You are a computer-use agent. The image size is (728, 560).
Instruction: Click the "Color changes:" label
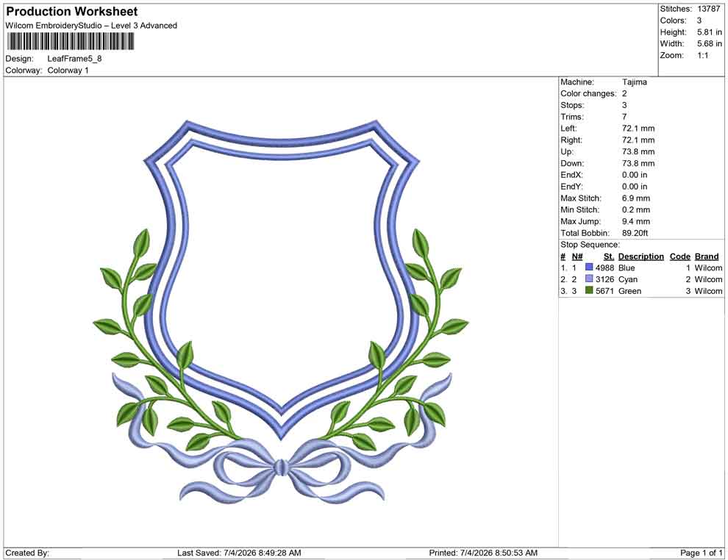pos(588,94)
